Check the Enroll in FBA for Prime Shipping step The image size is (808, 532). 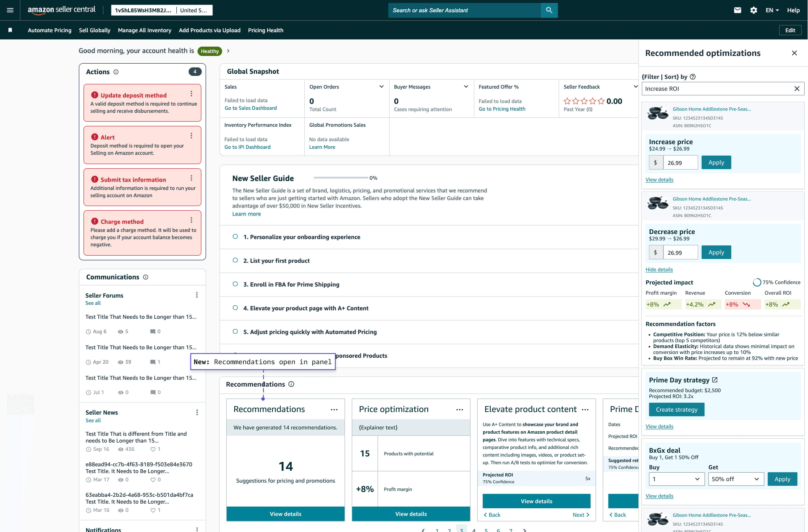pyautogui.click(x=235, y=284)
